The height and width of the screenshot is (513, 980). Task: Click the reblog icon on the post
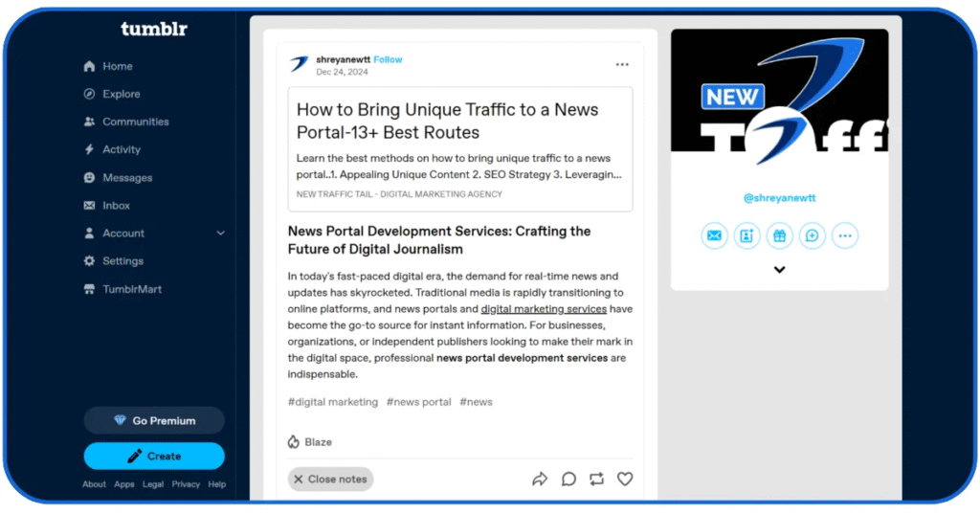597,479
